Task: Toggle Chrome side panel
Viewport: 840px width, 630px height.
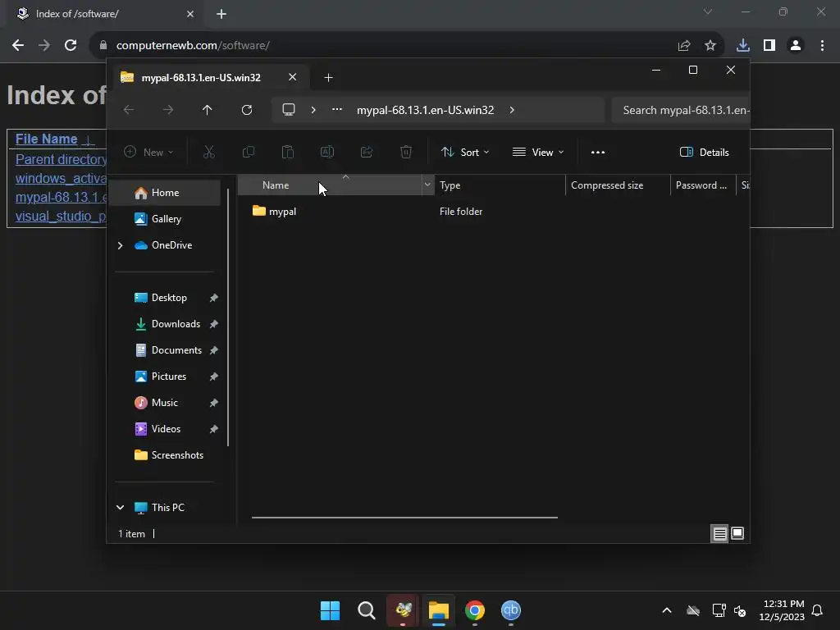Action: click(769, 46)
